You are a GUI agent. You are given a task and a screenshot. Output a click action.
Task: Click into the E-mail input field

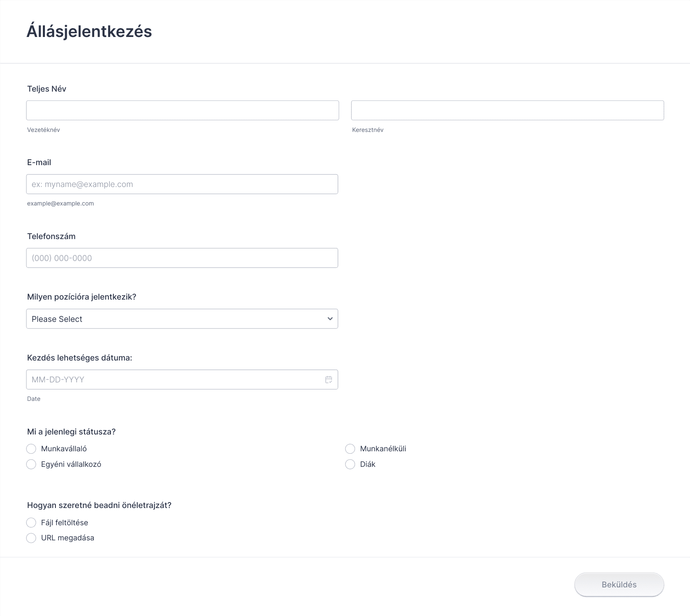(182, 184)
